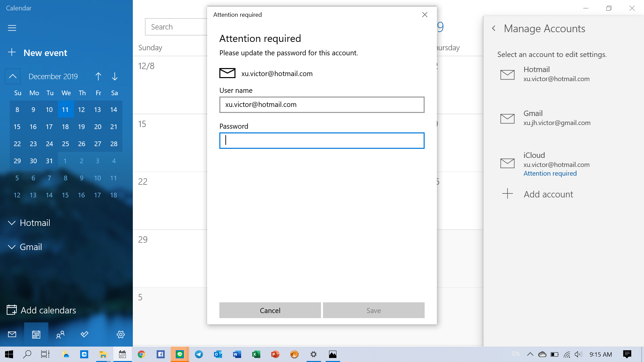Select December 25 in mini calendar
Screen dimensions: 644x362
tap(65, 144)
